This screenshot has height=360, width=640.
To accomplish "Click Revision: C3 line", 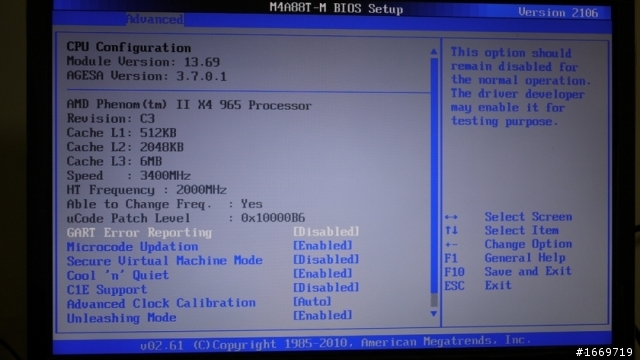I will 111,119.
